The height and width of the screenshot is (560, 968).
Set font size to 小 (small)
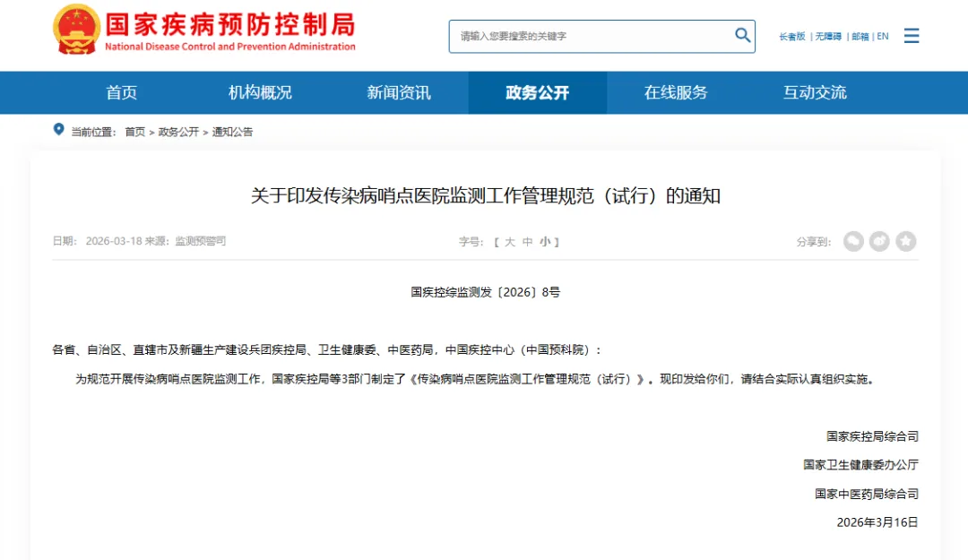[x=545, y=242]
